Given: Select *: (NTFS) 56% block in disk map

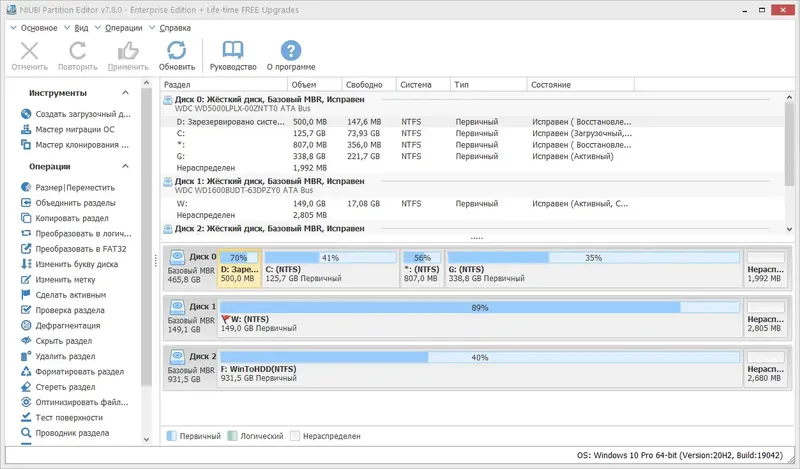Looking at the screenshot, I should pos(422,268).
